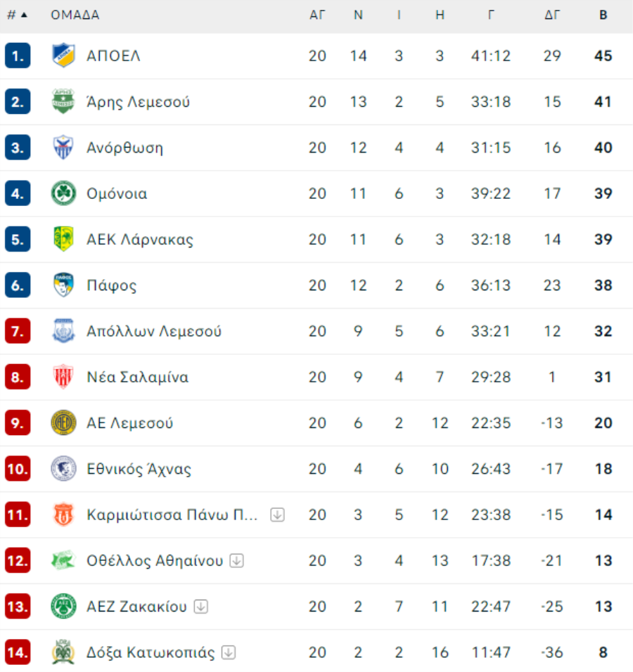Click the Δόξα Κατωκοπιάς team name
Screen dimensions: 633x672
[x=151, y=652]
